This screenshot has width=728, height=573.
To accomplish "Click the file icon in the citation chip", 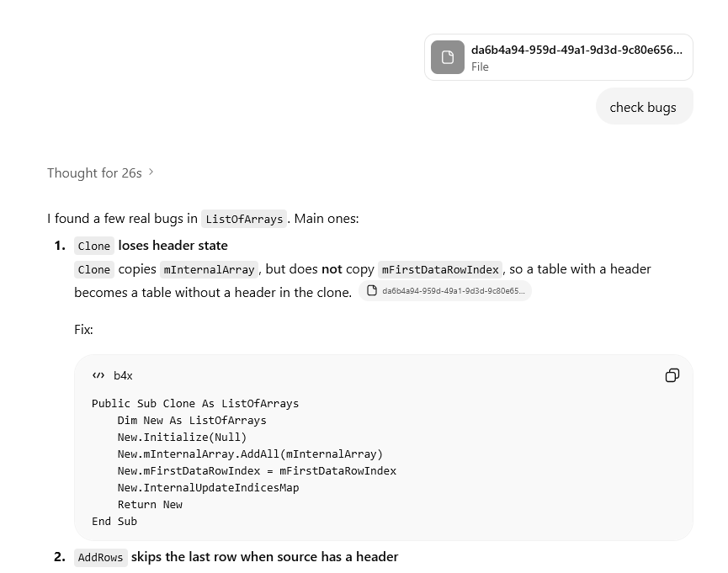I will (x=372, y=291).
